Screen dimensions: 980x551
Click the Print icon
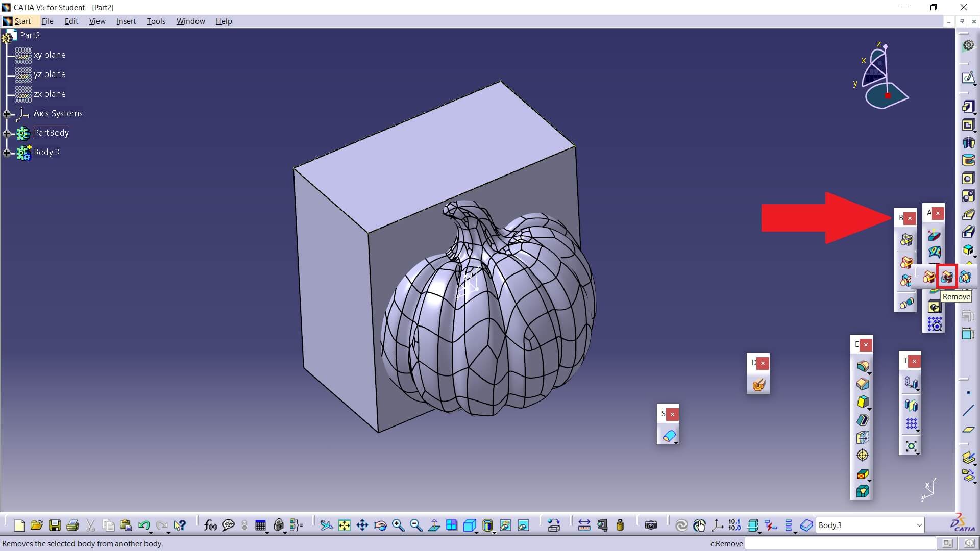[72, 525]
